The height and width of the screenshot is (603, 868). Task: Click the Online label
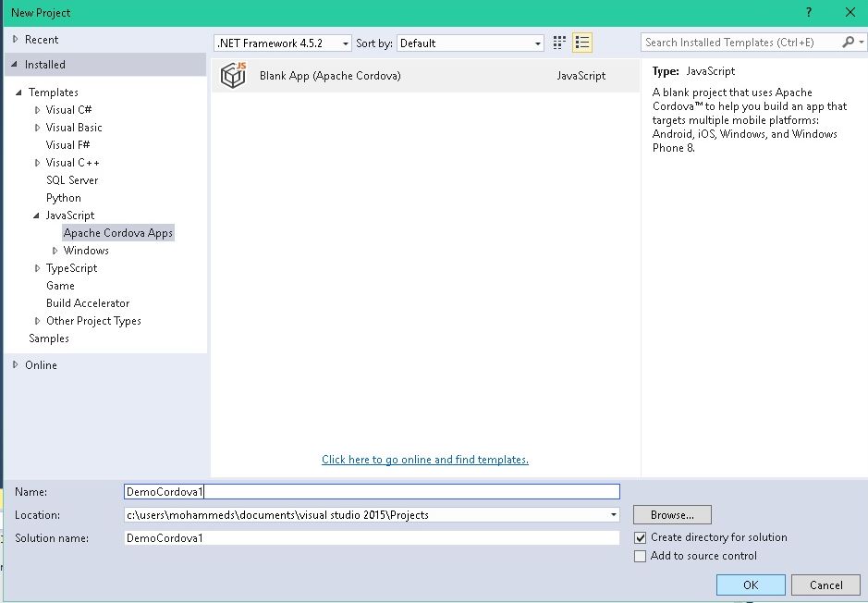tap(41, 365)
